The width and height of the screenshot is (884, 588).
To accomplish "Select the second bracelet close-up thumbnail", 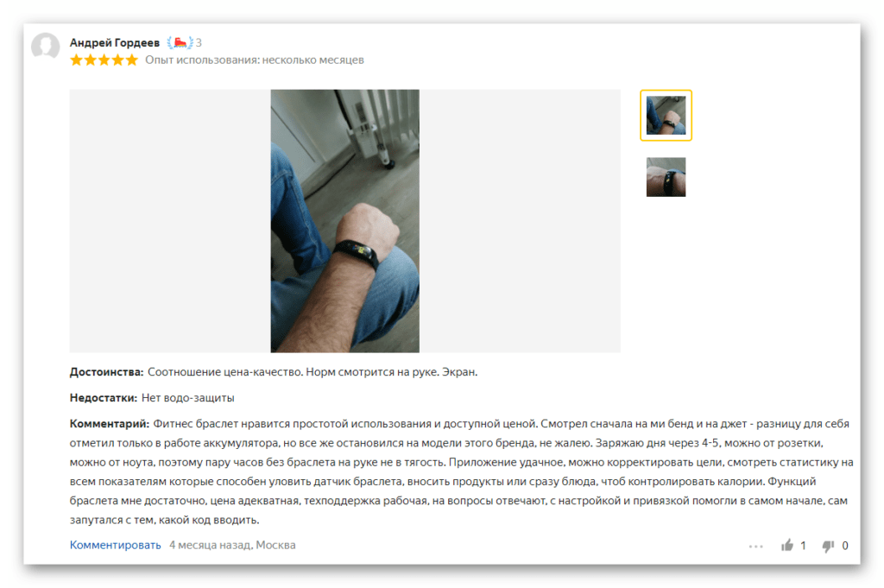I will tap(666, 177).
